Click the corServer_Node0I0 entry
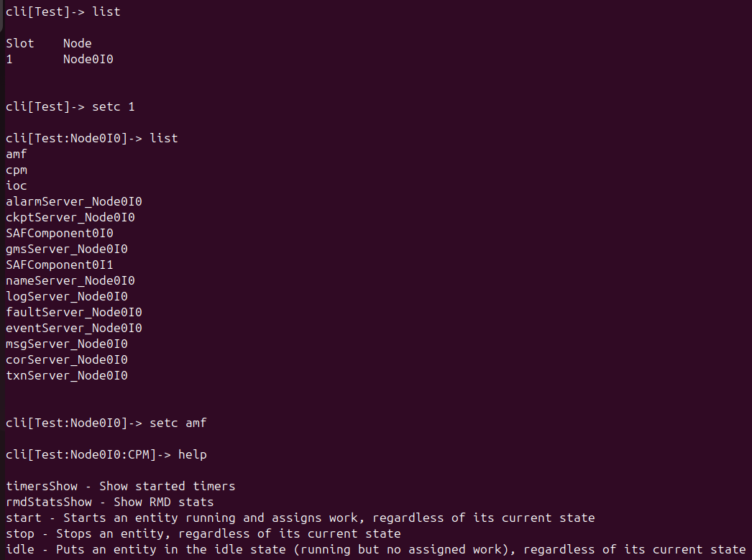 coord(66,360)
